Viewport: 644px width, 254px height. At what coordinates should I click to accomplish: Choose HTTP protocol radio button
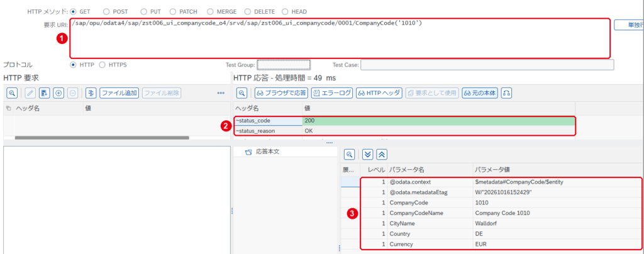tap(73, 65)
